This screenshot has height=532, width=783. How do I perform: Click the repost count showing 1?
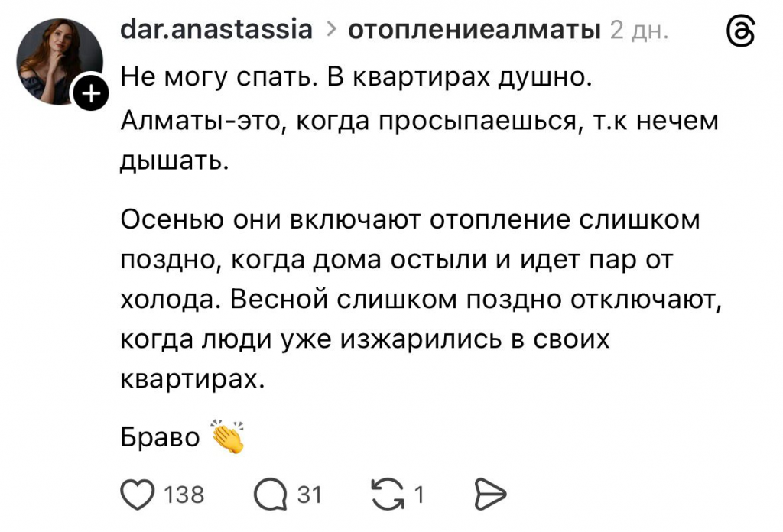(418, 495)
